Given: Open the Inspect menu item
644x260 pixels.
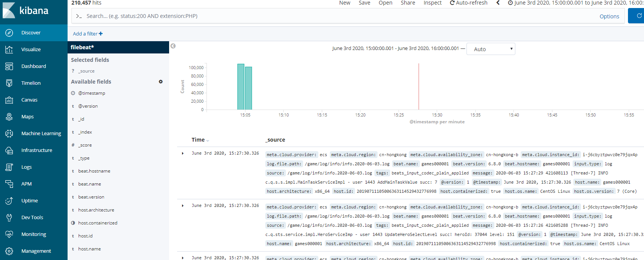Looking at the screenshot, I should point(433,3).
